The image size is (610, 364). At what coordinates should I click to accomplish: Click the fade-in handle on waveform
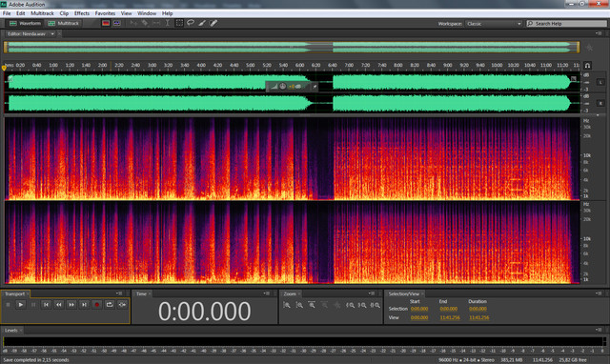click(x=10, y=79)
